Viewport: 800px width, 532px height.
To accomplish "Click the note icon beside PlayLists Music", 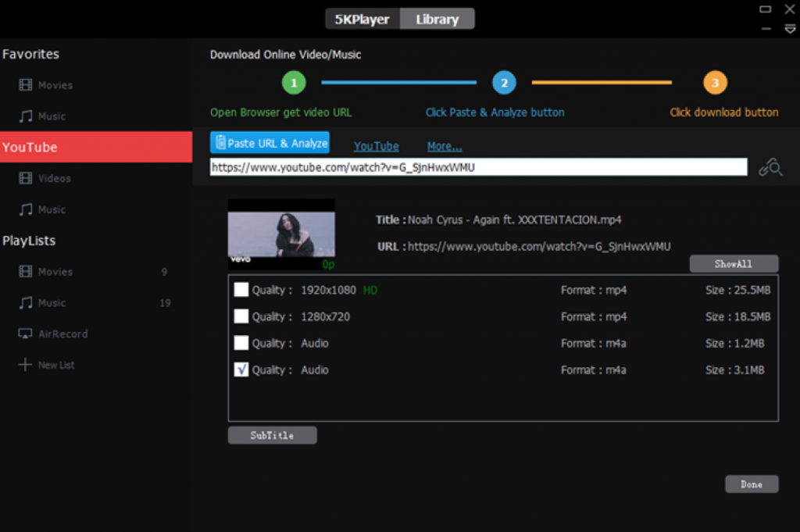I will point(26,303).
